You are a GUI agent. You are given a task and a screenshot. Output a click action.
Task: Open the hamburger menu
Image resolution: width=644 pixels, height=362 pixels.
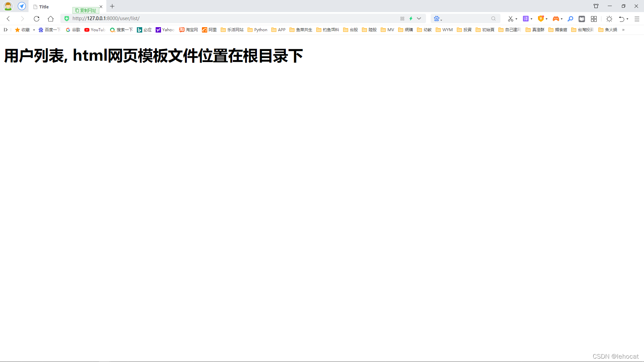pyautogui.click(x=637, y=18)
